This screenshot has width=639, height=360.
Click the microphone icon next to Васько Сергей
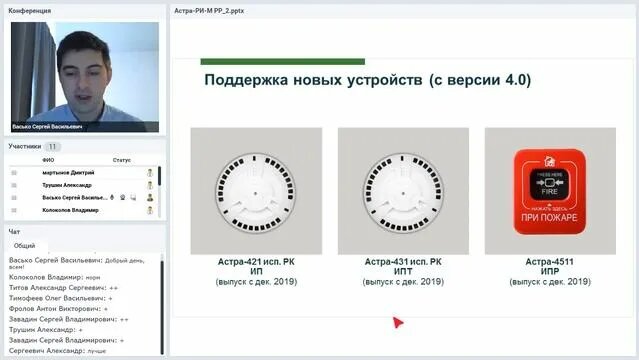click(x=112, y=197)
